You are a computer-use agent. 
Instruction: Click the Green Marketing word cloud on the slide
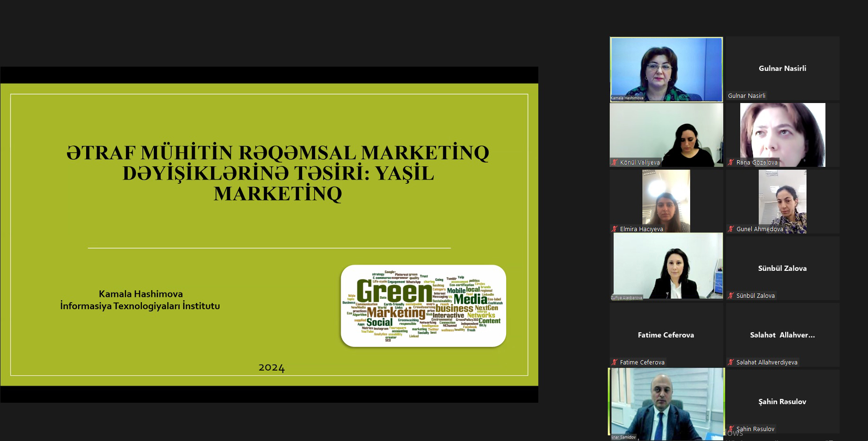tap(423, 306)
